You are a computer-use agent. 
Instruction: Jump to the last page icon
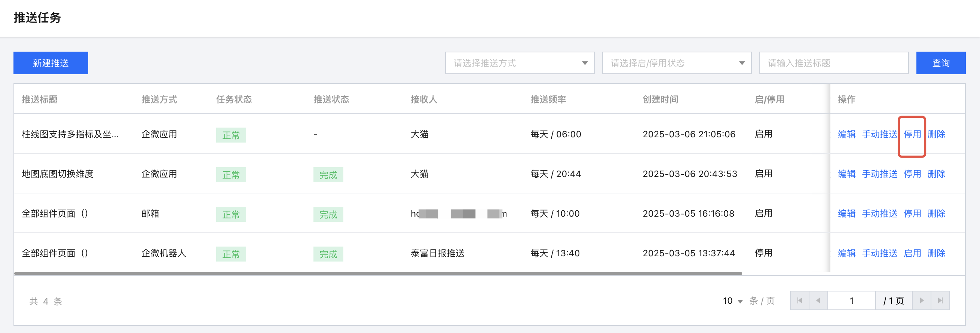click(x=940, y=301)
